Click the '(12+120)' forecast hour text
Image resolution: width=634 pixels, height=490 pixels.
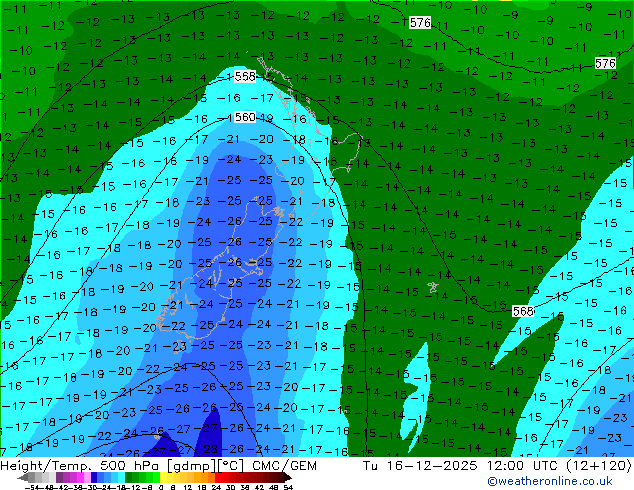click(598, 466)
